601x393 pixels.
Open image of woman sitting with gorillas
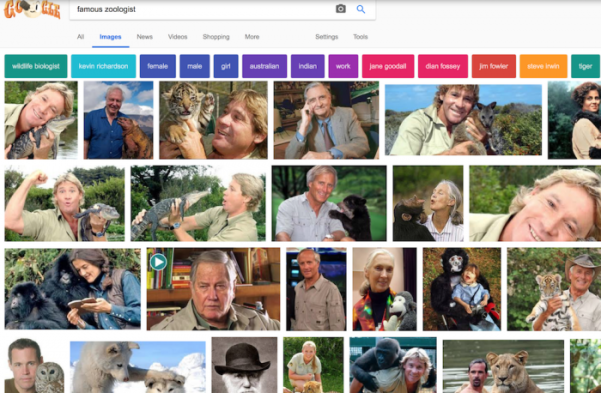[72, 289]
